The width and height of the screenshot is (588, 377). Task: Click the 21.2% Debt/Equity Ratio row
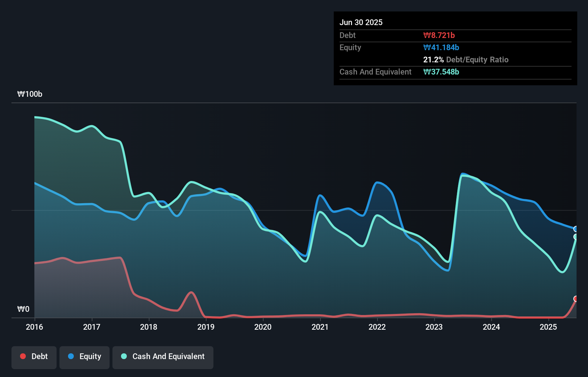466,59
